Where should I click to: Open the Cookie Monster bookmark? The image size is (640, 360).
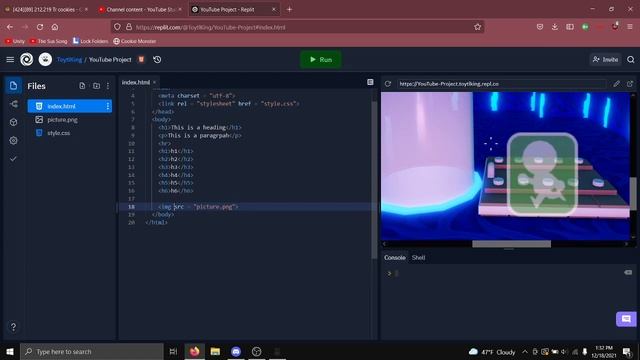[135, 41]
